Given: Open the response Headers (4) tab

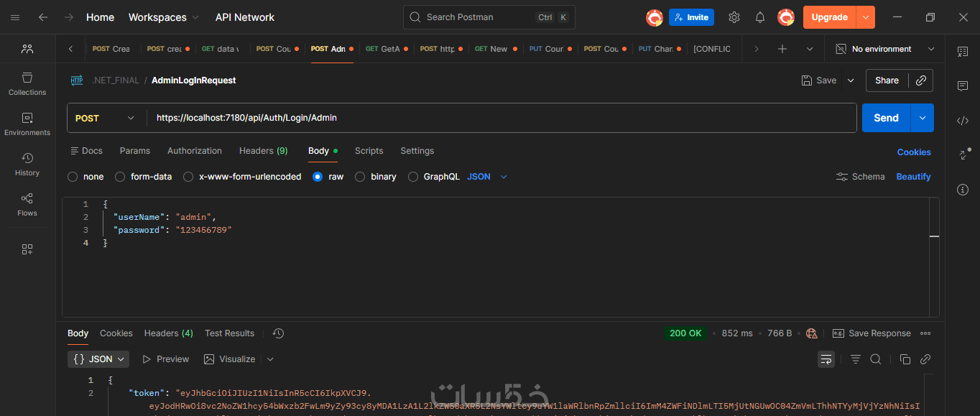Looking at the screenshot, I should (169, 333).
